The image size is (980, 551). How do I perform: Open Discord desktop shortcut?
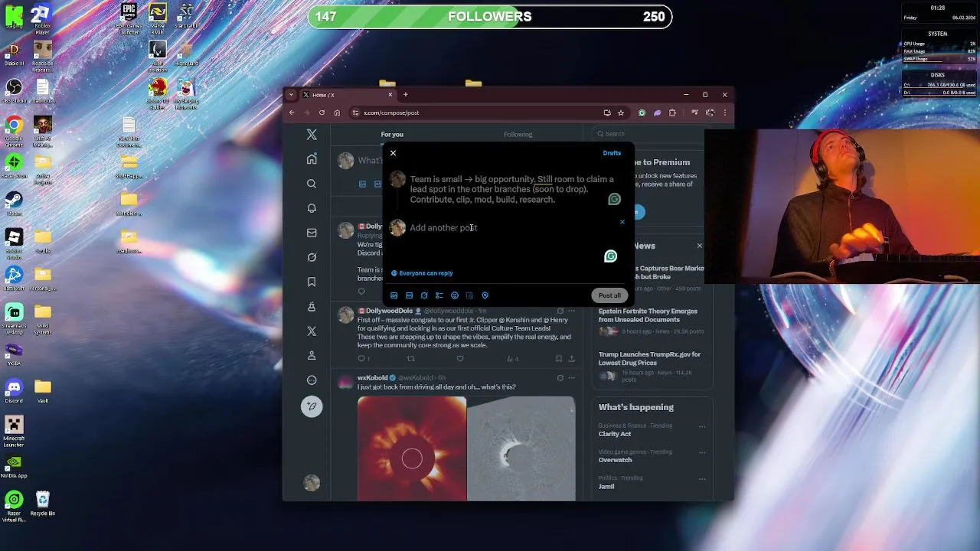pos(14,391)
